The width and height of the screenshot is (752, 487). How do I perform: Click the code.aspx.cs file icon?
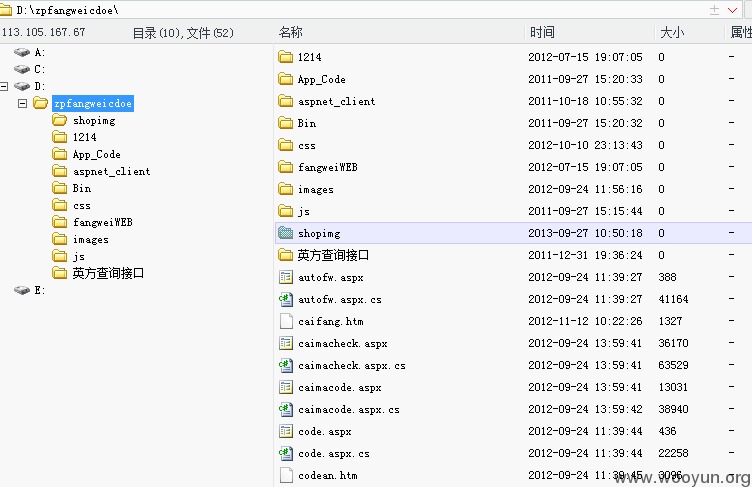(x=286, y=453)
